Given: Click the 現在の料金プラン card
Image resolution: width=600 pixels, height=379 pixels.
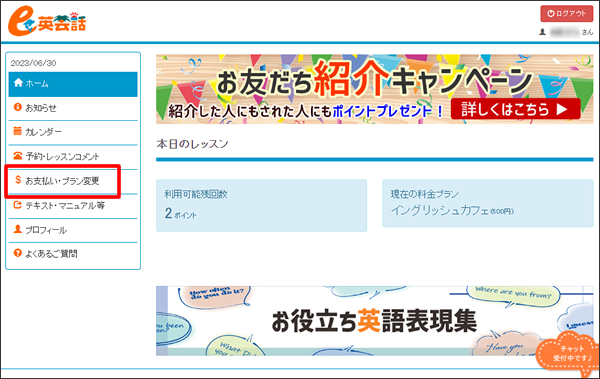Looking at the screenshot, I should point(488,204).
